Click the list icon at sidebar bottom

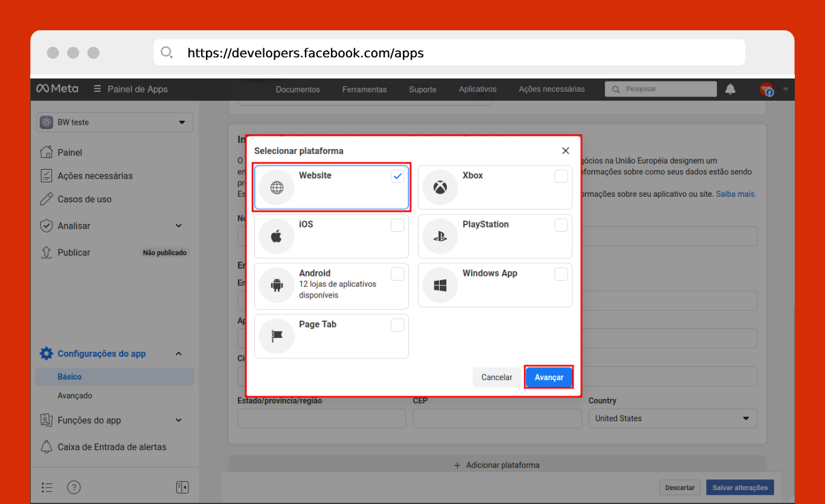[47, 487]
